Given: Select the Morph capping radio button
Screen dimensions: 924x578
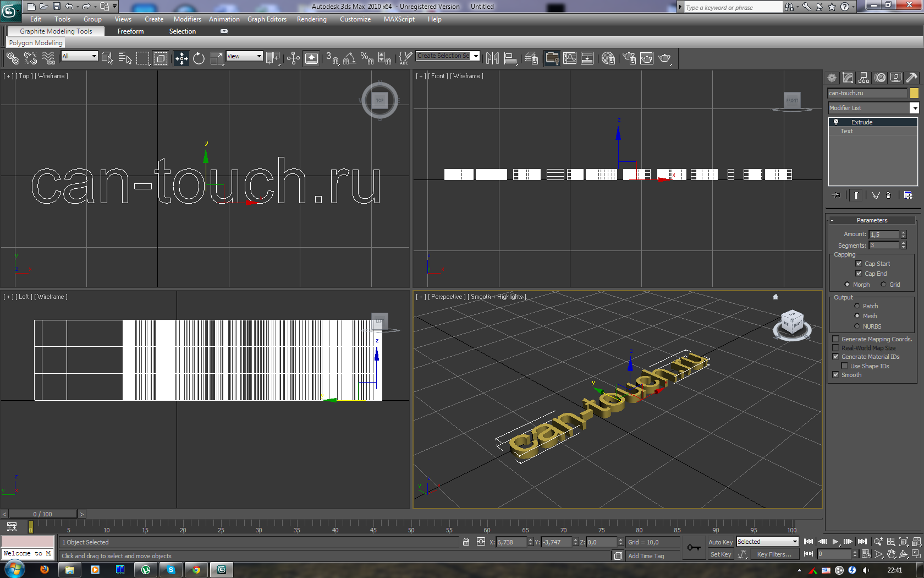Looking at the screenshot, I should (x=847, y=285).
